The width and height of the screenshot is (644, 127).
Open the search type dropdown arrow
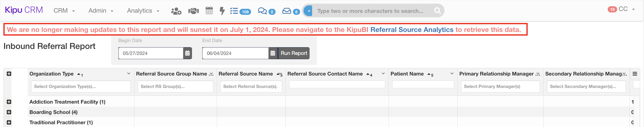(x=309, y=11)
